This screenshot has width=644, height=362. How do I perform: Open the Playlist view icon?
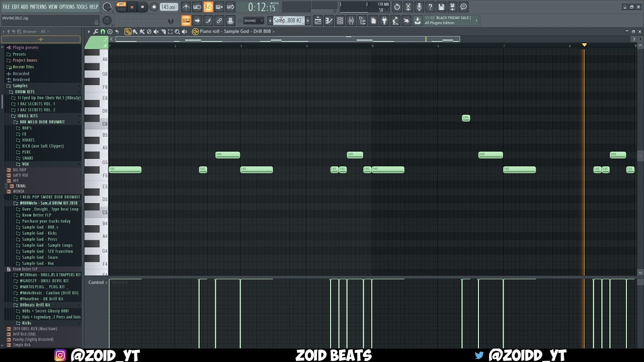click(x=318, y=21)
